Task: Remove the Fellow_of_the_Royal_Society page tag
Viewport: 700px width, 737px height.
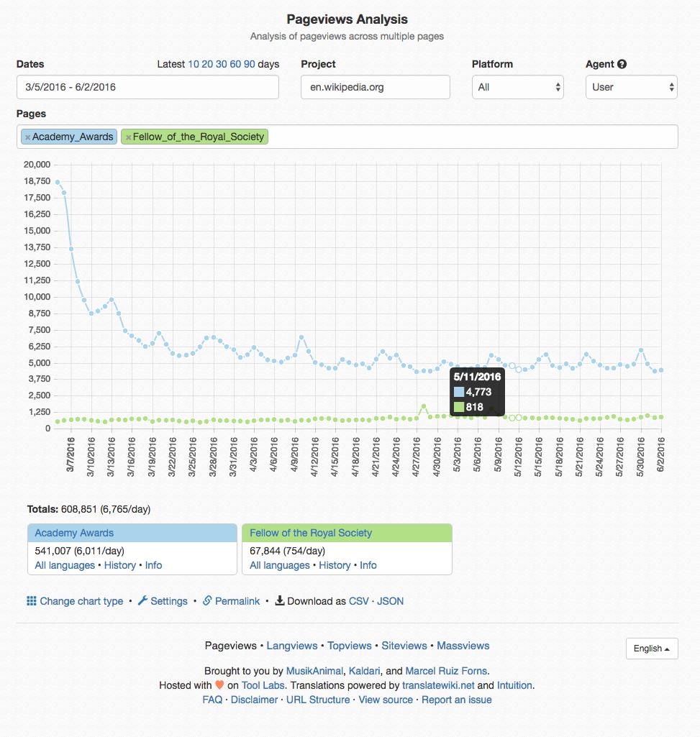Action: click(128, 137)
